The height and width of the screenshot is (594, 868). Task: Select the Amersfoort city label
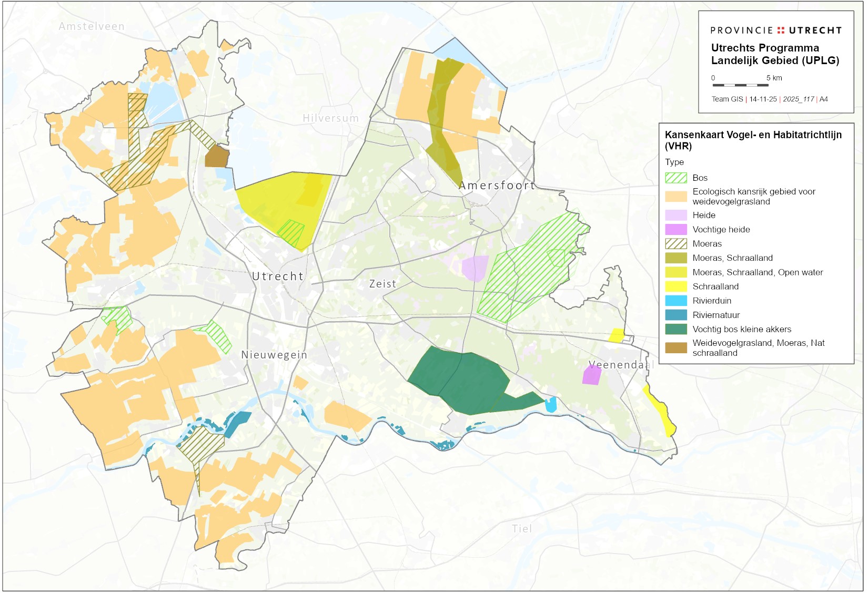pyautogui.click(x=497, y=186)
